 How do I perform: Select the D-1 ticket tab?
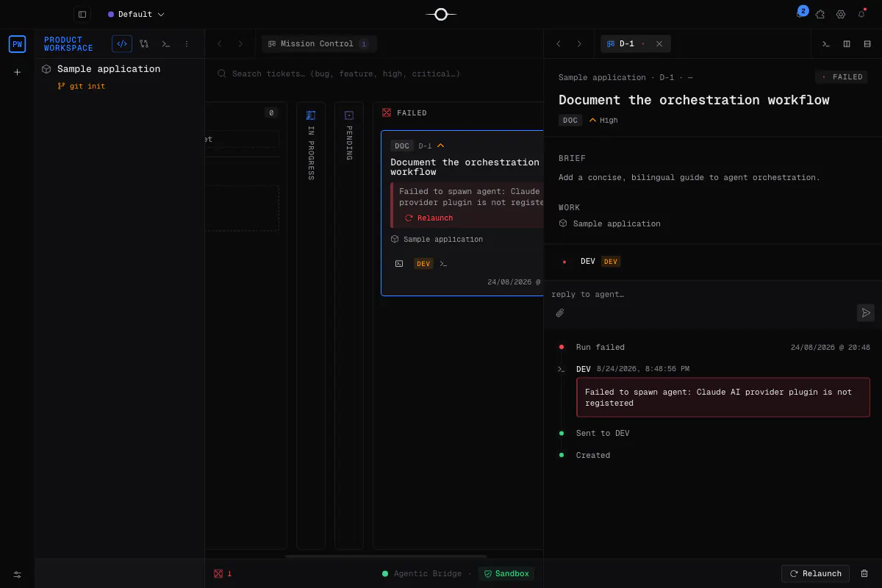click(627, 43)
